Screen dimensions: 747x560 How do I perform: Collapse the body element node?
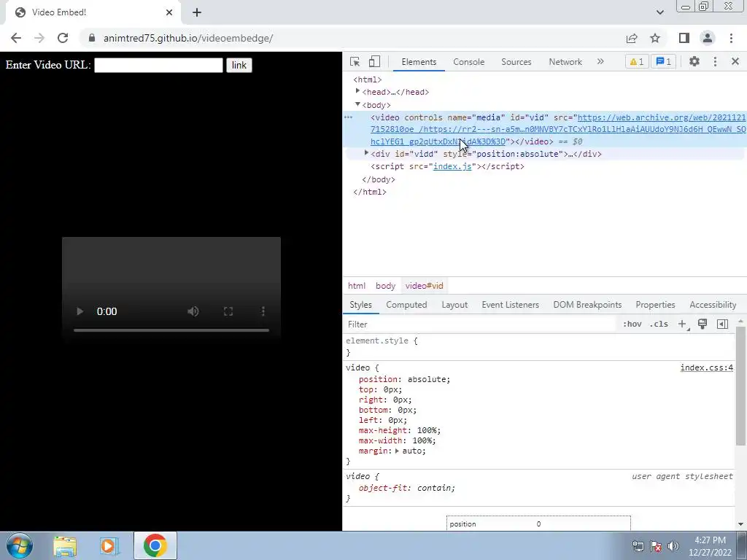pos(357,104)
